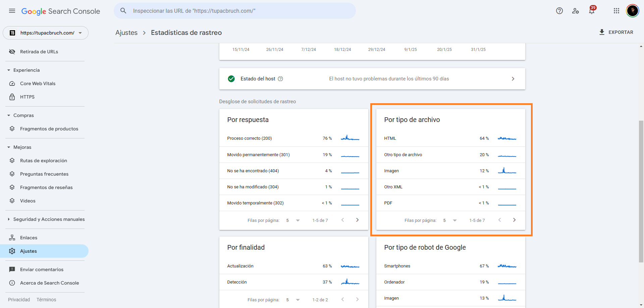
Task: Open the Privacidad link
Action: click(19, 299)
